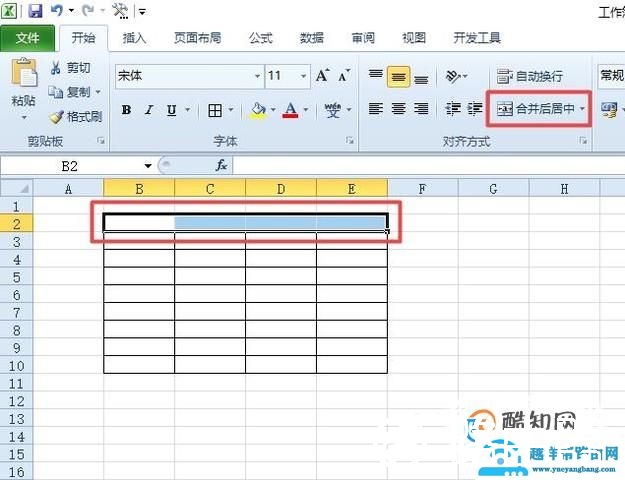625x480 pixels.
Task: Switch to the Home (开始) tab
Action: [x=83, y=38]
